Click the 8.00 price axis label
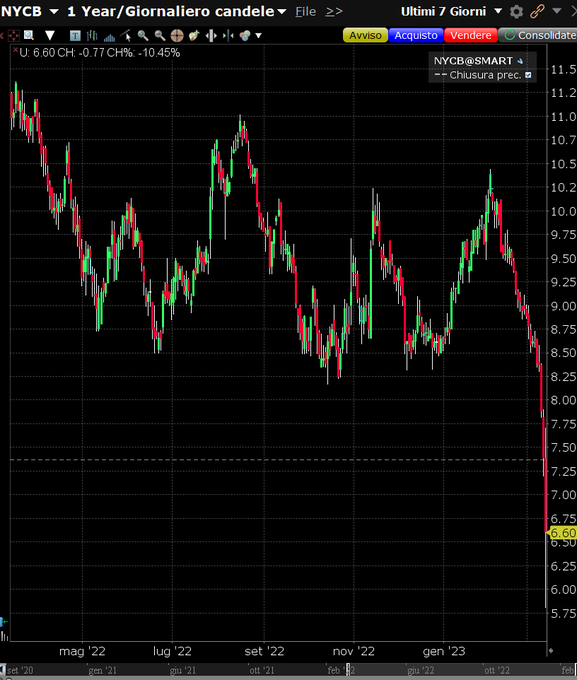 [x=563, y=400]
